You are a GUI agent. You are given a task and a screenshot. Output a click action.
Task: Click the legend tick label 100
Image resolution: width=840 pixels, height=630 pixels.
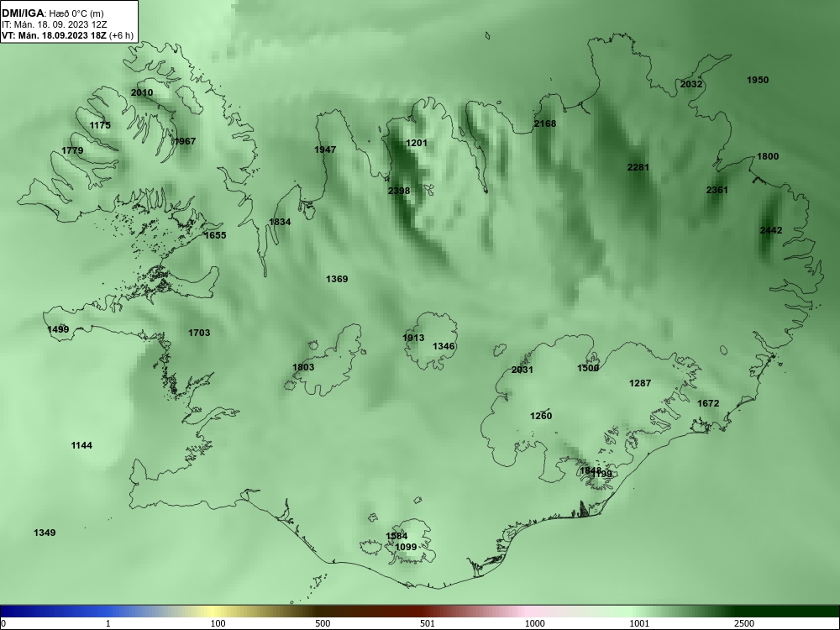(218, 623)
